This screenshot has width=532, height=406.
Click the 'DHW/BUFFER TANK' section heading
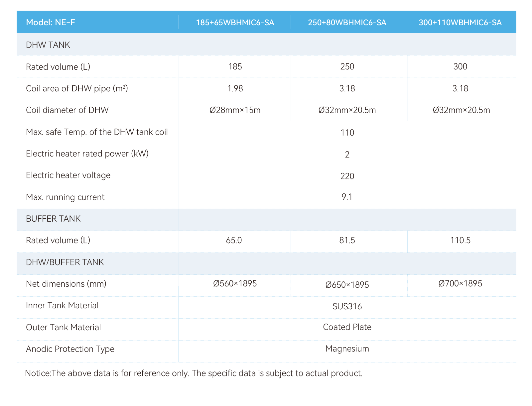[65, 262]
